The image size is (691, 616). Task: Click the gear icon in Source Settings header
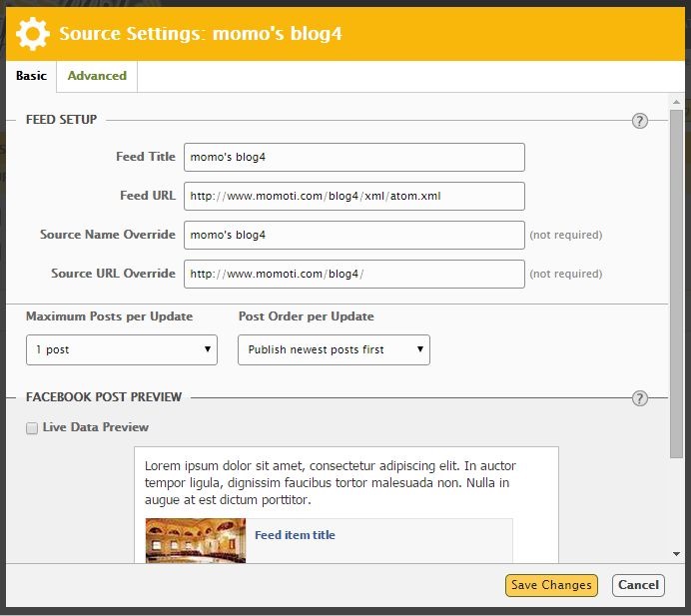click(33, 34)
